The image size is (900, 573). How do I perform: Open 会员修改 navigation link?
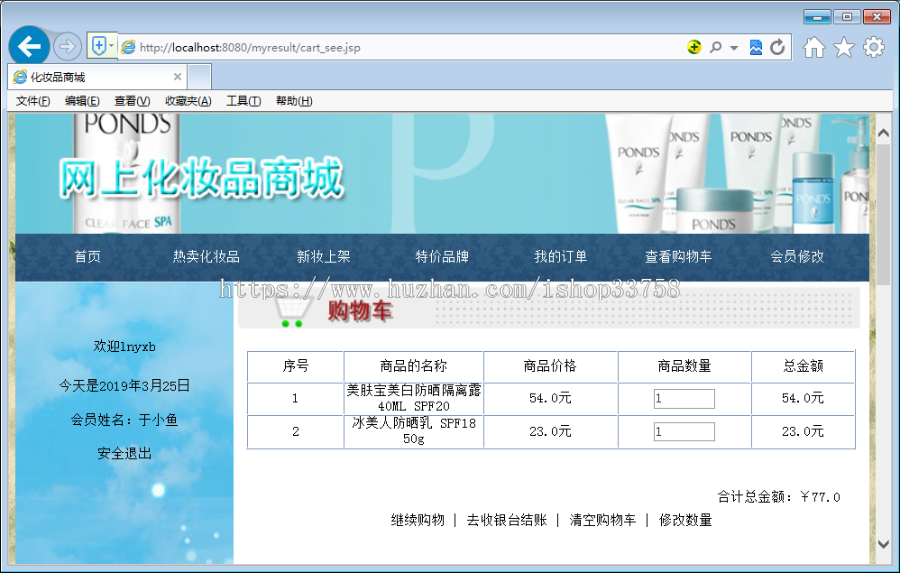[x=797, y=257]
